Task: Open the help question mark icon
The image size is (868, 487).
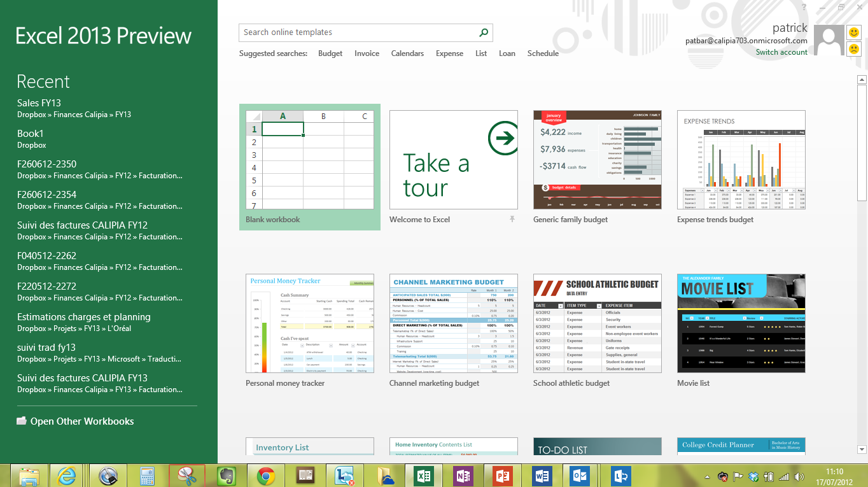Action: (x=805, y=7)
